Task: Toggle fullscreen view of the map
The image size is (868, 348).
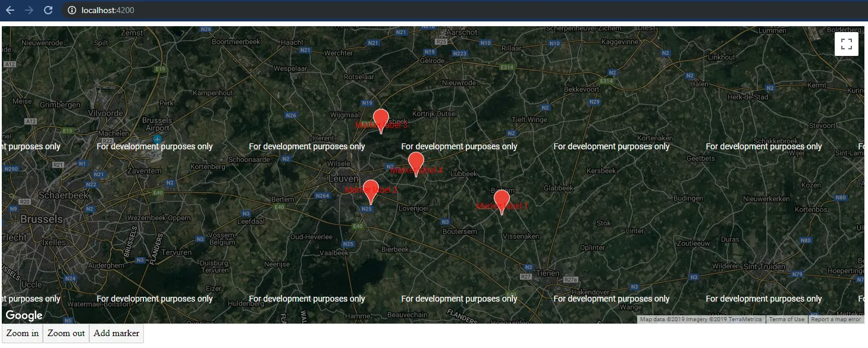Action: click(x=847, y=44)
